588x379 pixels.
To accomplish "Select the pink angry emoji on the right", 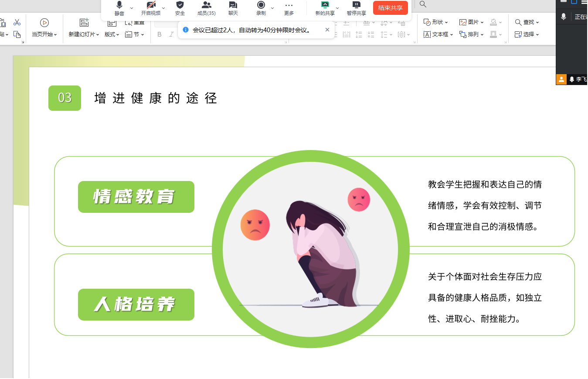I will [359, 200].
